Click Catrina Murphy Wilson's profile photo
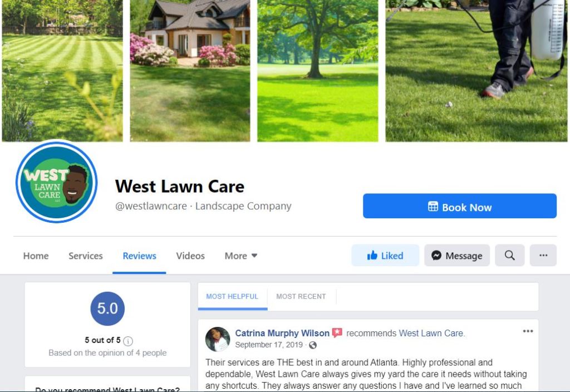570x392 pixels. 218,339
